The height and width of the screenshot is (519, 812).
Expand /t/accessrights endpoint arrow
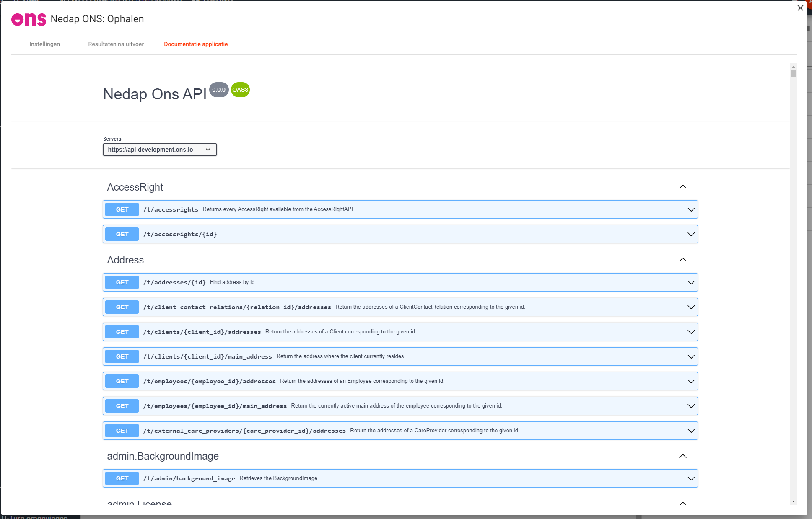[x=691, y=209]
